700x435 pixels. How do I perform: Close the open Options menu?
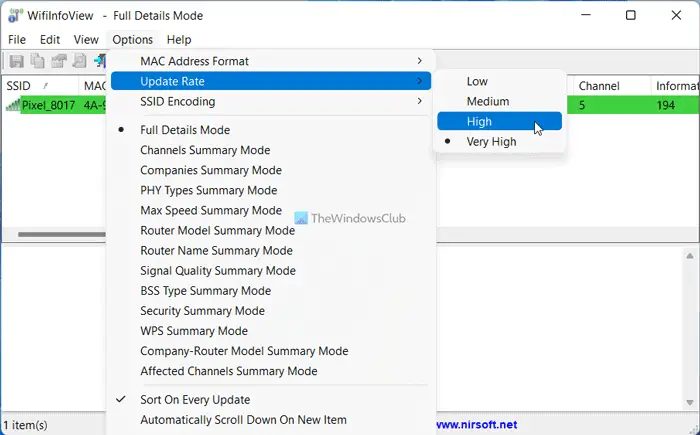133,40
